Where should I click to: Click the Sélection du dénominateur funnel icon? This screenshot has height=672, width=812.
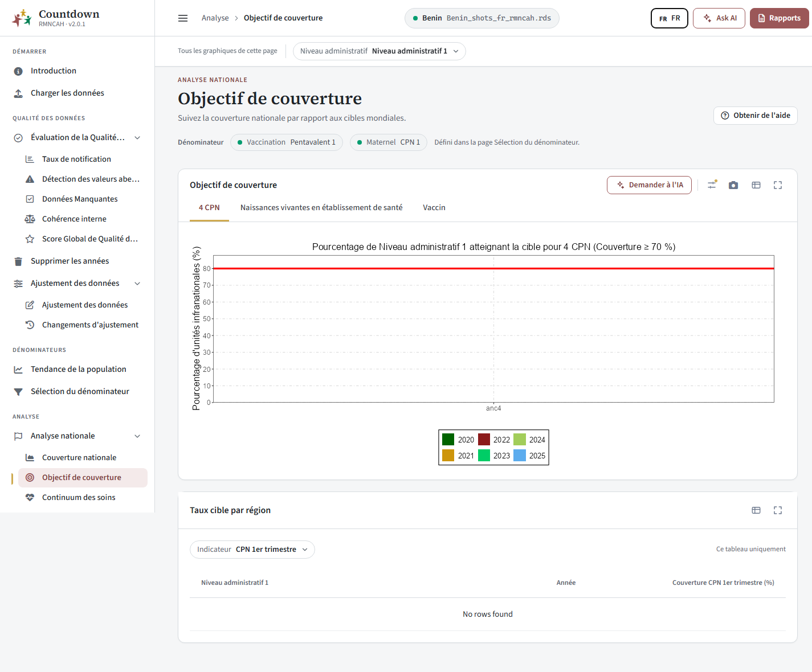coord(18,392)
